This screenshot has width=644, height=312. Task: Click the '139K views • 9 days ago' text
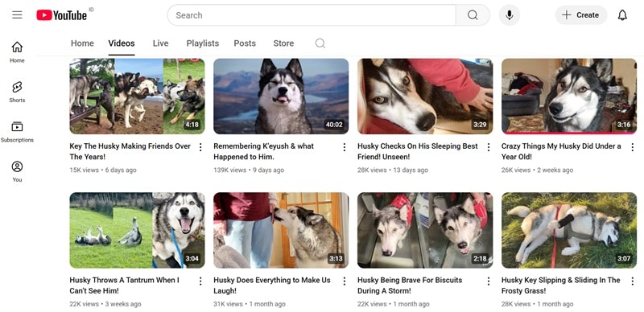[x=249, y=170]
